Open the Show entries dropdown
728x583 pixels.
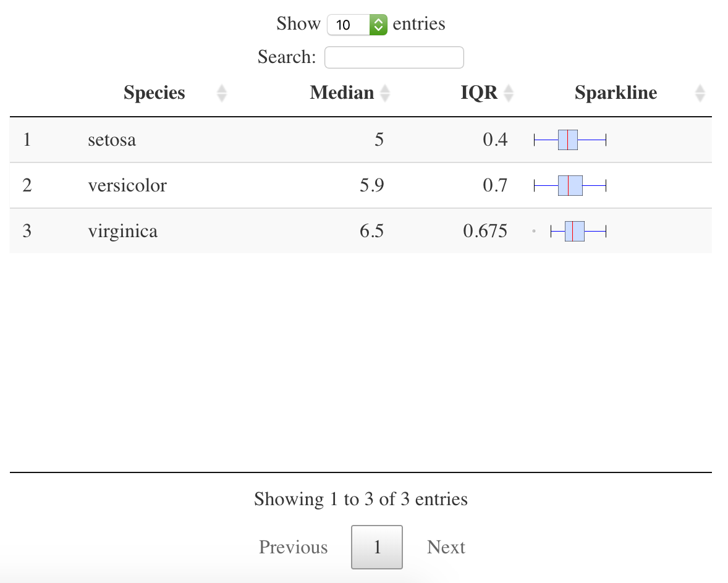357,24
